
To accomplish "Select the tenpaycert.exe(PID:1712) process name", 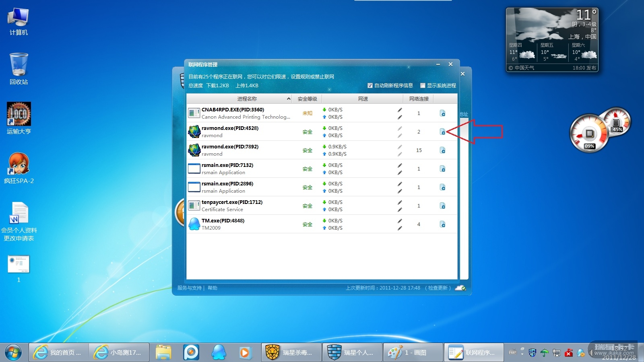I will click(232, 202).
